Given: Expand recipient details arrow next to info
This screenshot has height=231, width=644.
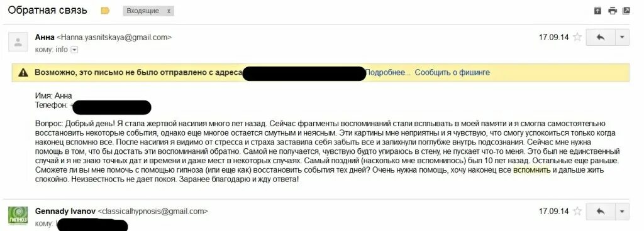Looking at the screenshot, I should point(74,50).
